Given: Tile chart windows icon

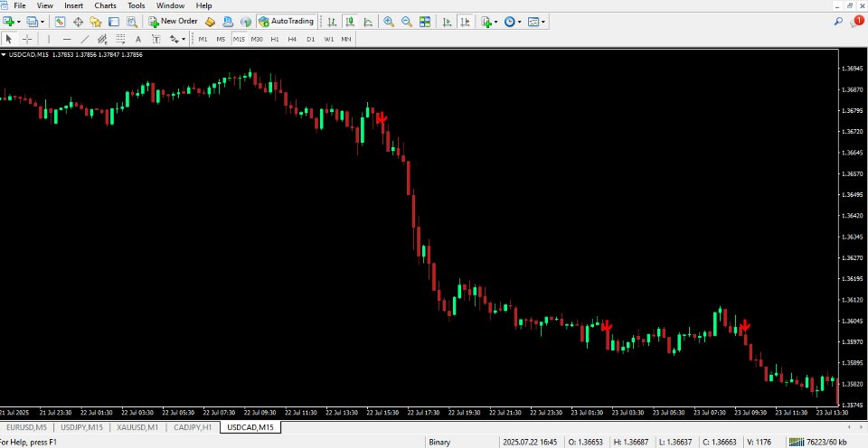Looking at the screenshot, I should (x=425, y=22).
